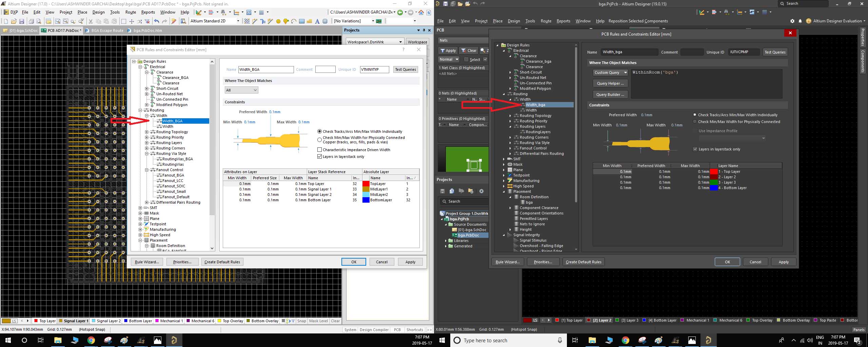Click the Undo icon in AD17 toolbar
The width and height of the screenshot is (868, 347).
(x=156, y=21)
